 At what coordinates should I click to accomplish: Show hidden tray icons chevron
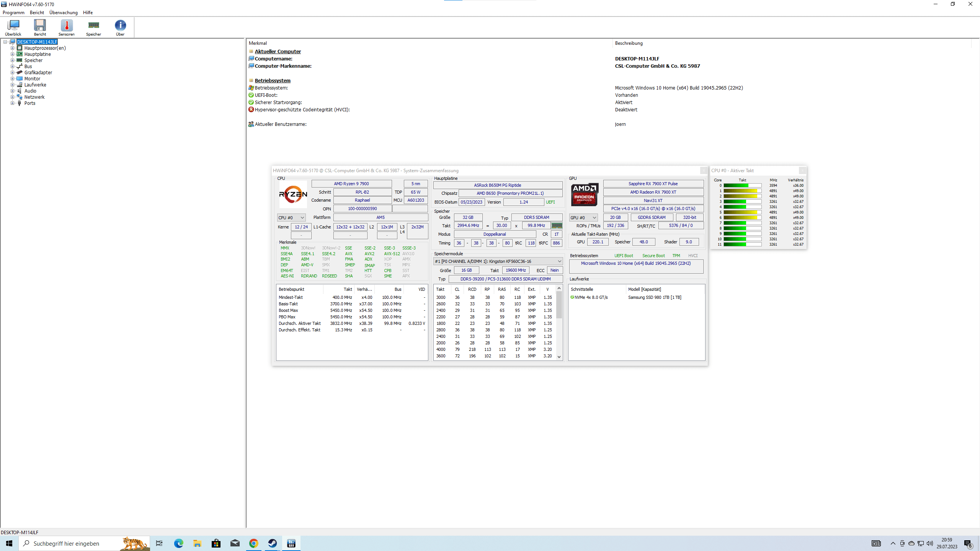click(x=893, y=543)
